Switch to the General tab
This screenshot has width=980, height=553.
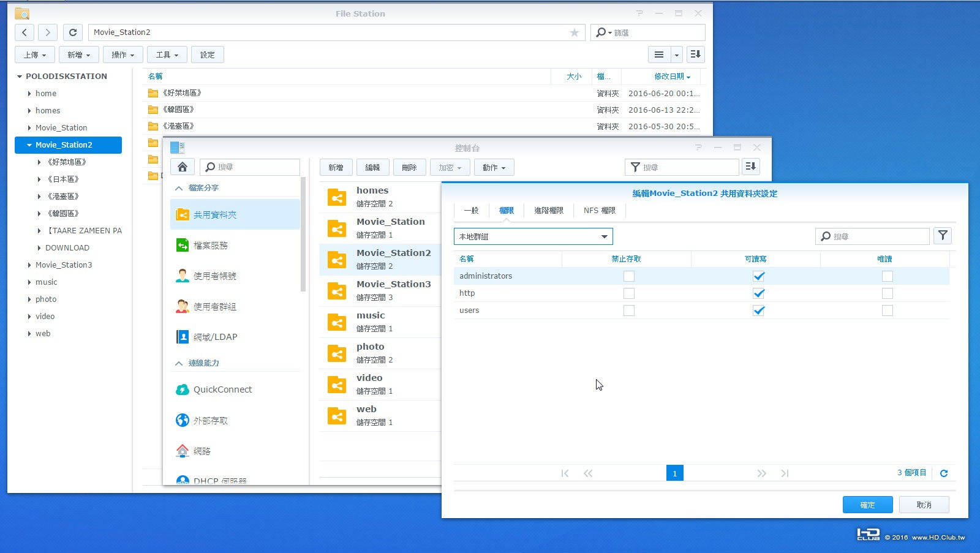click(x=471, y=211)
